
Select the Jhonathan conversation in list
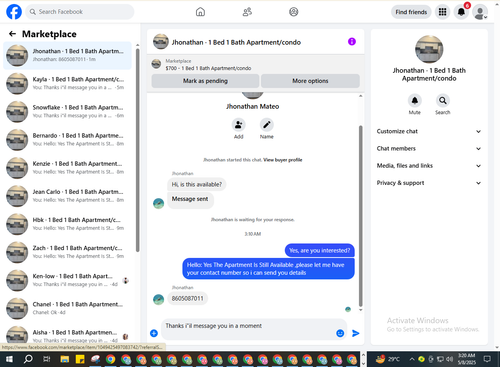67,55
